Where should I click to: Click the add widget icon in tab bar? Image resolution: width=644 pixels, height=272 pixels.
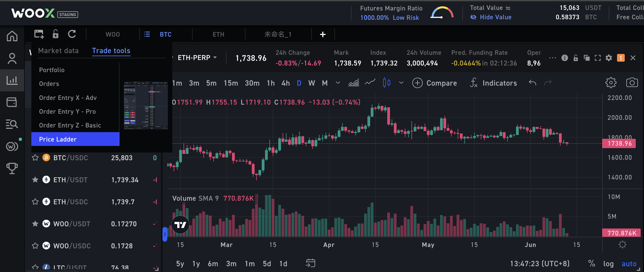pyautogui.click(x=39, y=34)
